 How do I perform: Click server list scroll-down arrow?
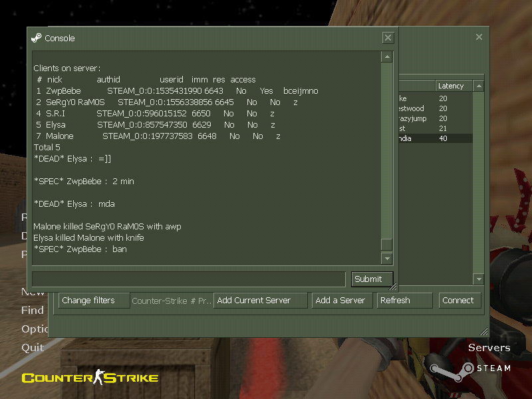click(477, 279)
